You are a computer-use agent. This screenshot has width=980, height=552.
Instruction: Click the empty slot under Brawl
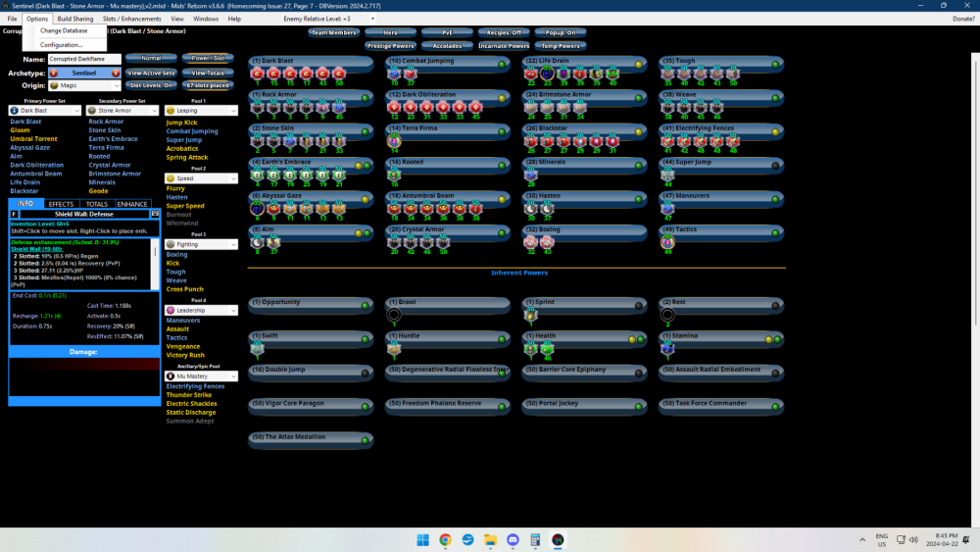pyautogui.click(x=394, y=315)
